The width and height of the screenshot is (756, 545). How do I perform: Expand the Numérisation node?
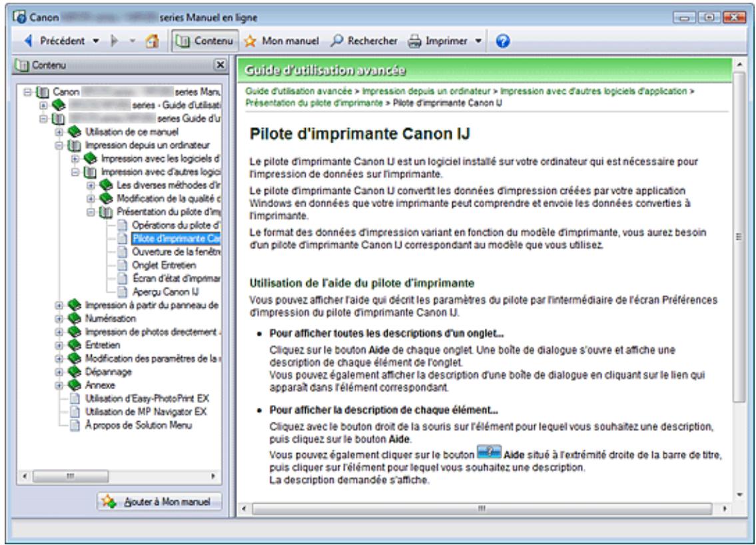click(59, 318)
